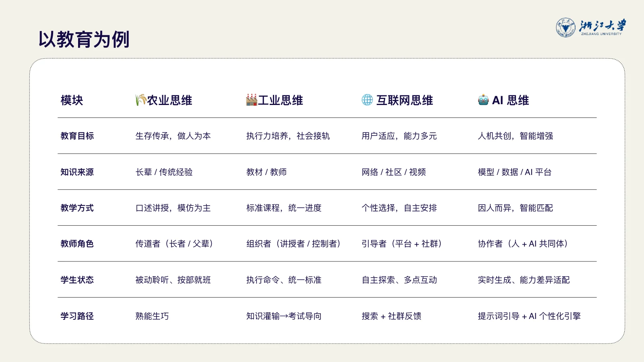
Task: Click the cell 因人而异，智能匹配
Action: (x=515, y=208)
